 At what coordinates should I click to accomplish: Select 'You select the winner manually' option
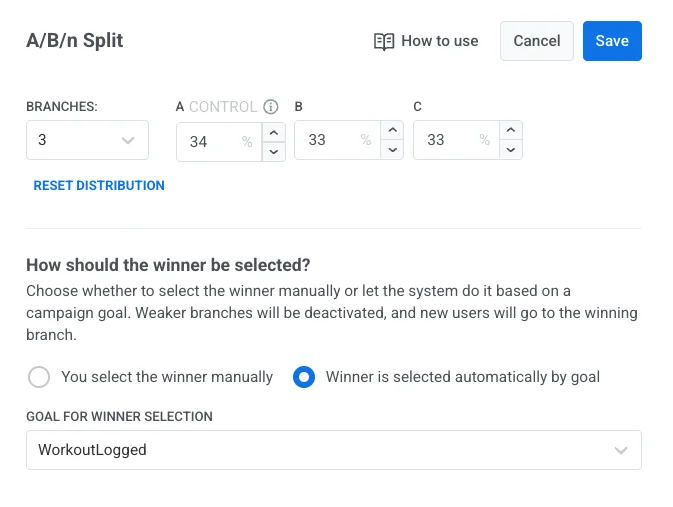pyautogui.click(x=39, y=377)
